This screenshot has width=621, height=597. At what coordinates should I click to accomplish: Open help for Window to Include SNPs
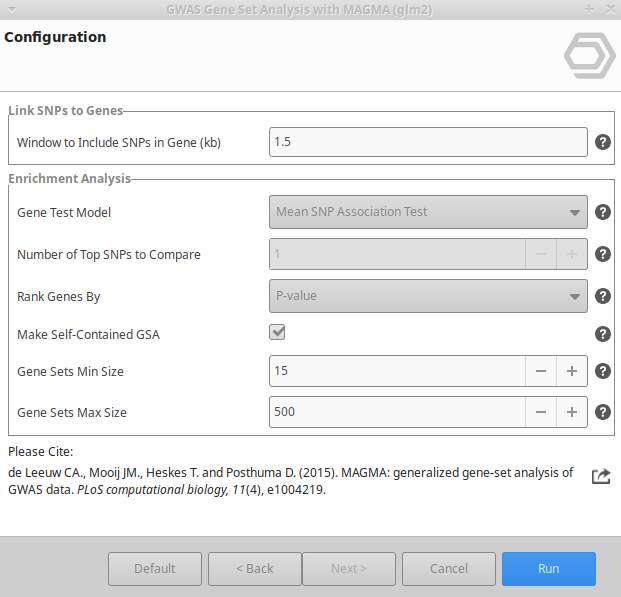pyautogui.click(x=602, y=142)
